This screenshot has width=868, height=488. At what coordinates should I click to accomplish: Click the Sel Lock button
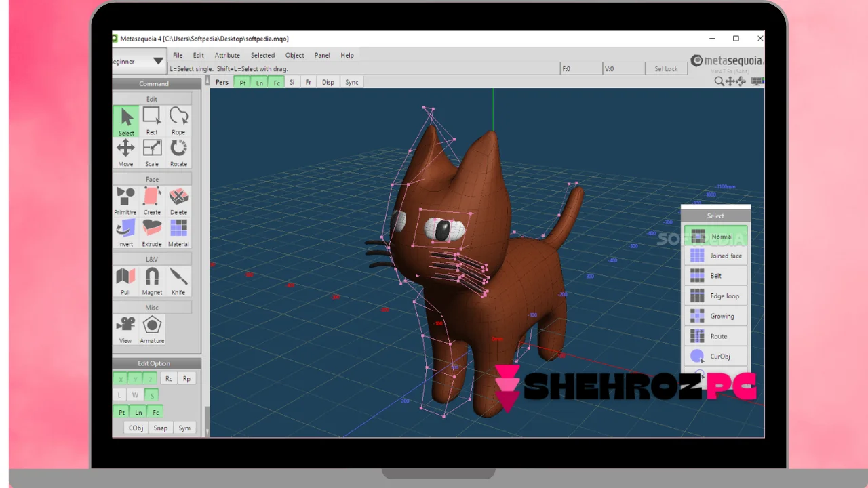click(666, 68)
